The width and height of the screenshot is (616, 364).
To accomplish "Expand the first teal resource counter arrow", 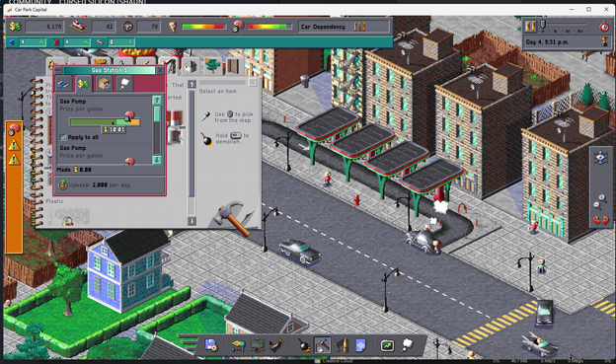I will (x=41, y=42).
